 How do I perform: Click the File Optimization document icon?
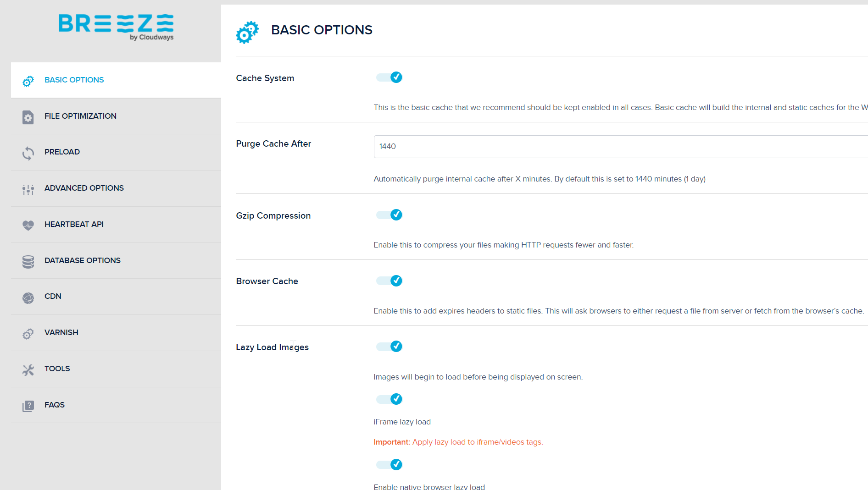point(28,117)
